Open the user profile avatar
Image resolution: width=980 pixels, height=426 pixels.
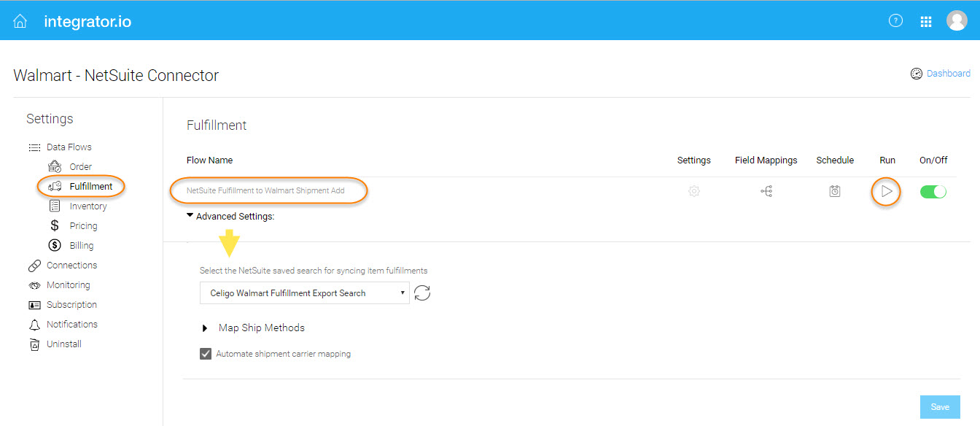click(x=957, y=20)
